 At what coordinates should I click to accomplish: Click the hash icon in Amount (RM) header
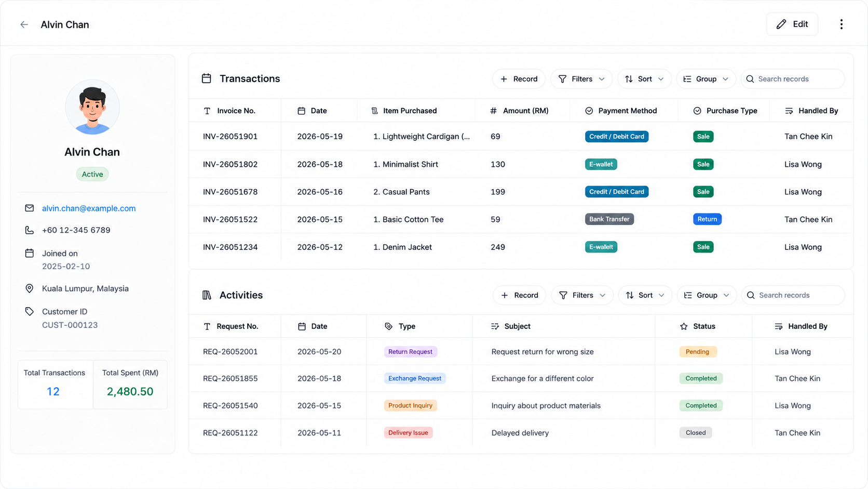[493, 111]
